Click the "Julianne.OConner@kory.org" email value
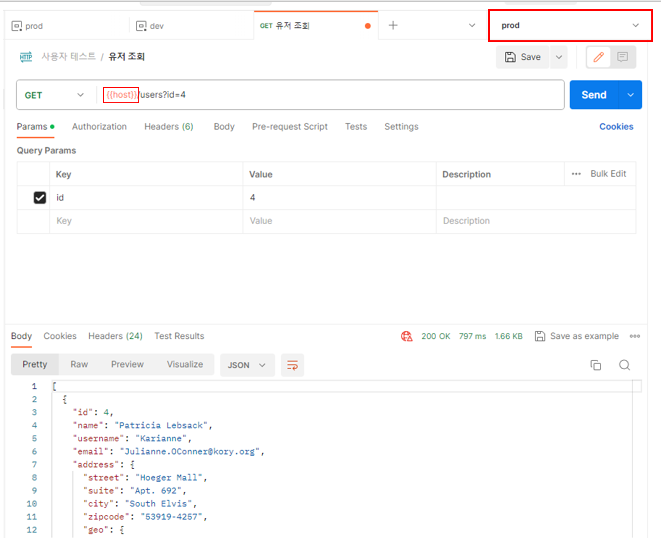 (x=190, y=452)
